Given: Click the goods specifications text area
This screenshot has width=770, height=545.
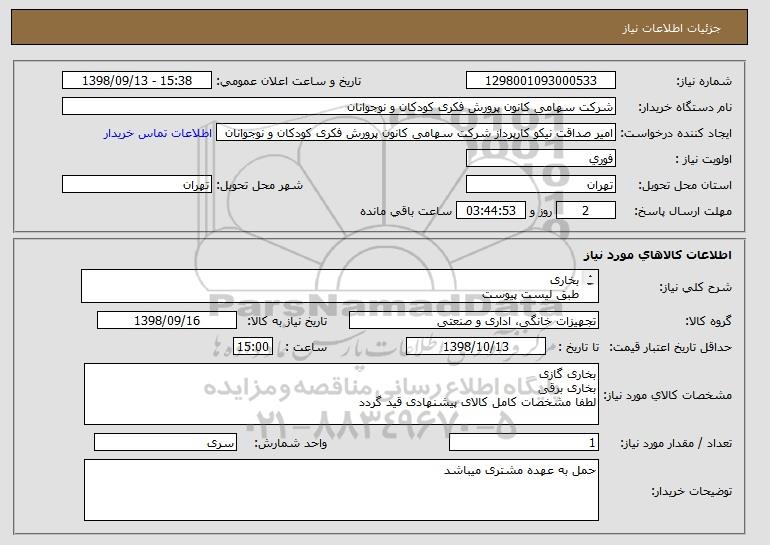Looking at the screenshot, I should point(341,394).
